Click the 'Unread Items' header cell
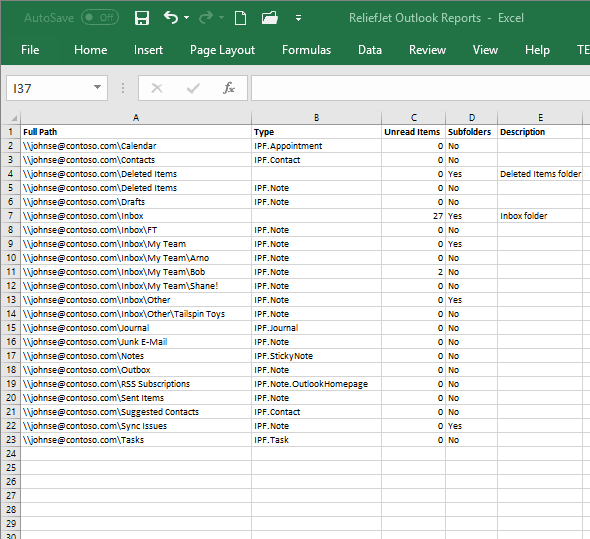Image resolution: width=590 pixels, height=539 pixels. coord(414,132)
